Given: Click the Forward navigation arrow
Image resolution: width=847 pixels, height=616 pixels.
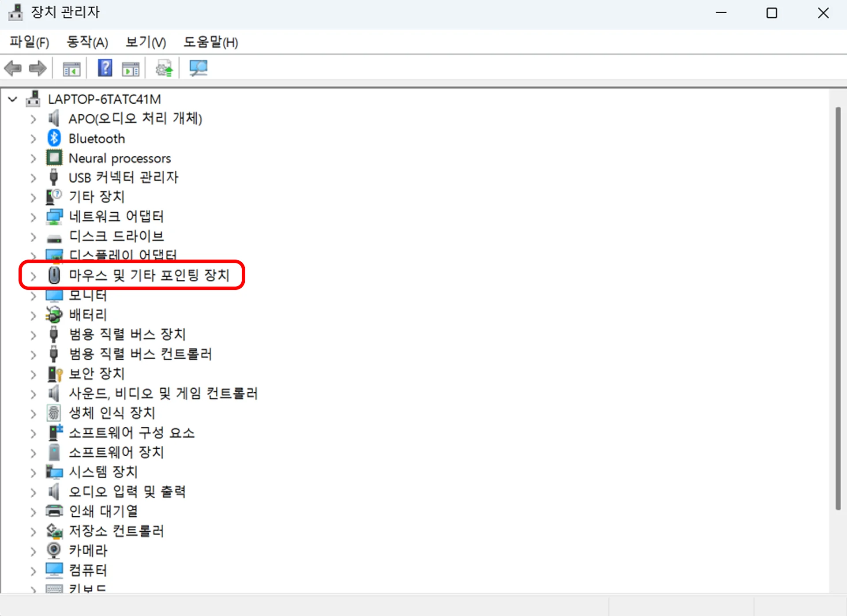Looking at the screenshot, I should 37,68.
